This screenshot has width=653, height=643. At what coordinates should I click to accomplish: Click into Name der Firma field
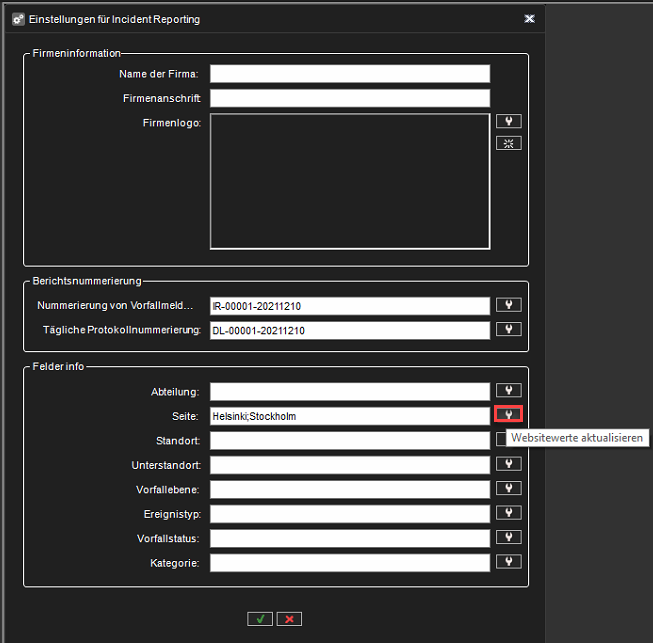click(x=349, y=73)
